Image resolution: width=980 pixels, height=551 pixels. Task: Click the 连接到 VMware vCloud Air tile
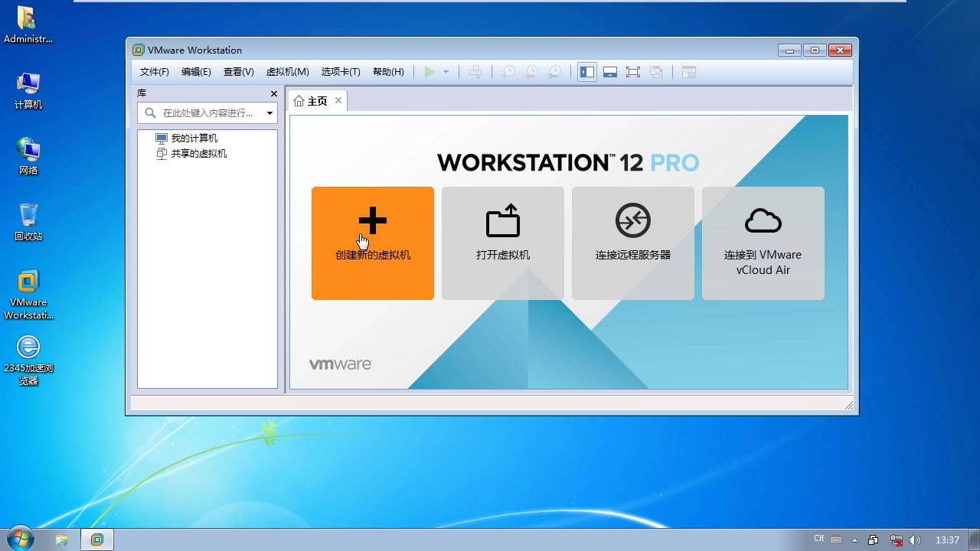763,243
